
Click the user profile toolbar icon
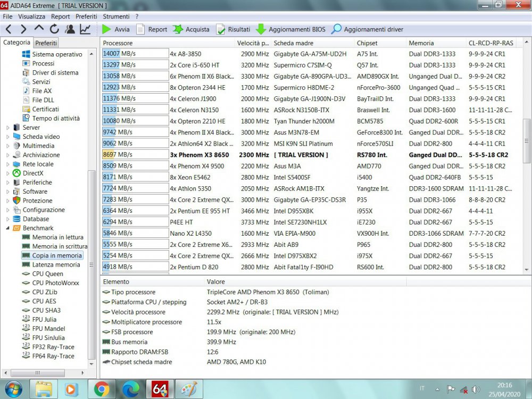tap(70, 29)
